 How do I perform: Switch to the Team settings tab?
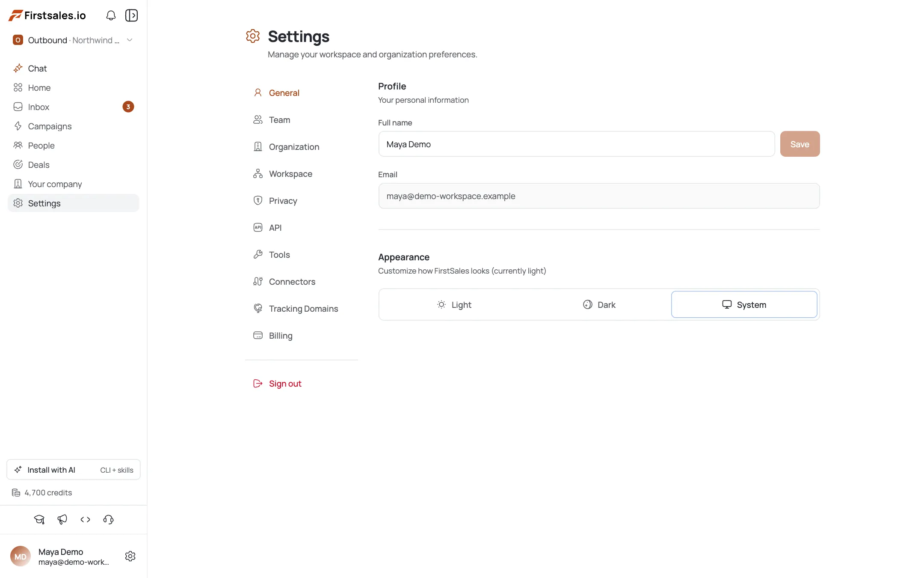tap(302, 120)
